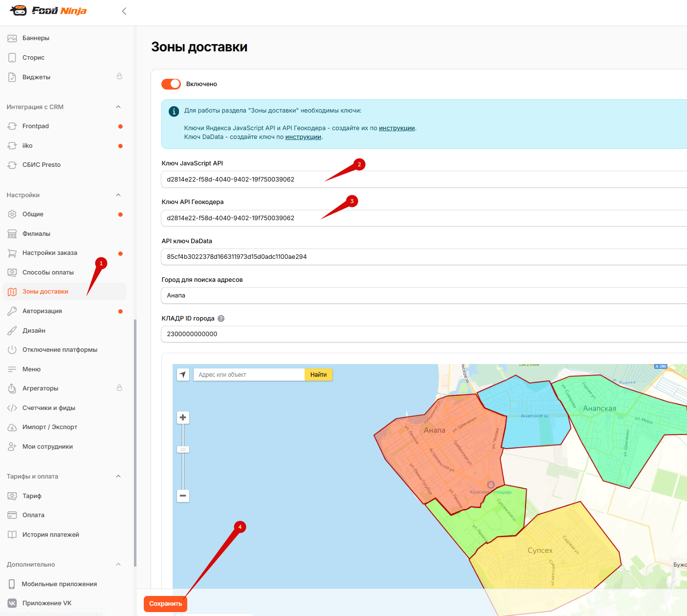Open the Yandex keys инструкции link
This screenshot has height=616, width=687.
click(397, 128)
